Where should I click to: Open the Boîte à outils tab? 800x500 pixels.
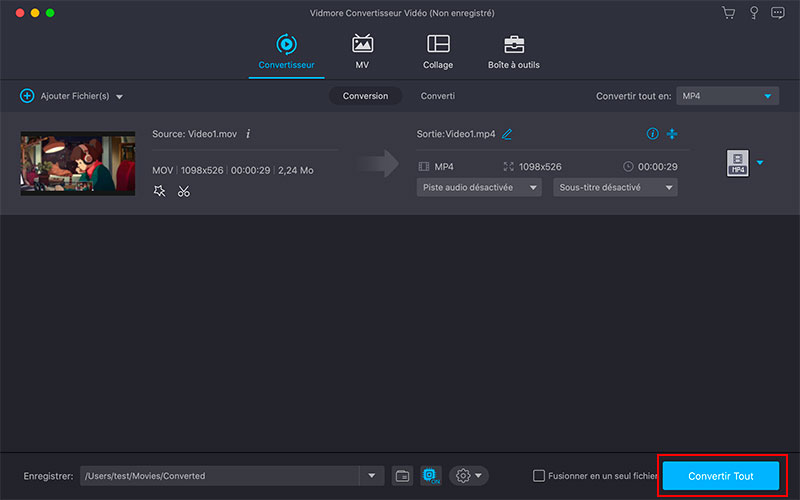(514, 52)
